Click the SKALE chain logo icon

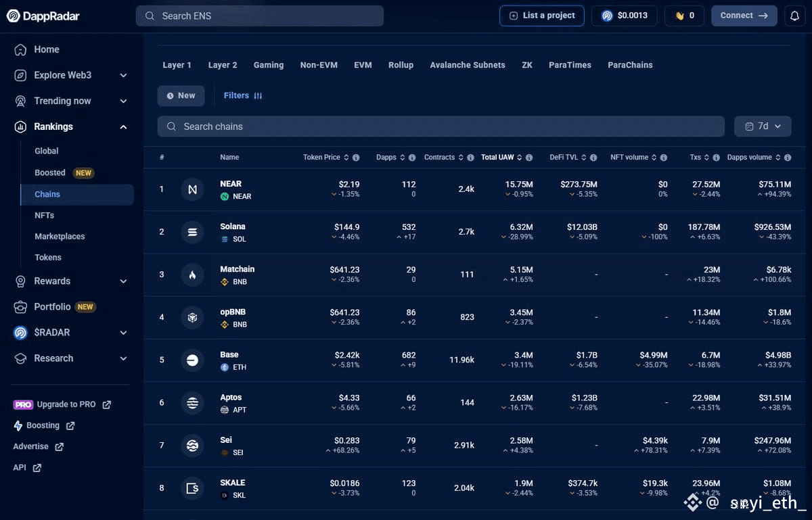click(192, 488)
